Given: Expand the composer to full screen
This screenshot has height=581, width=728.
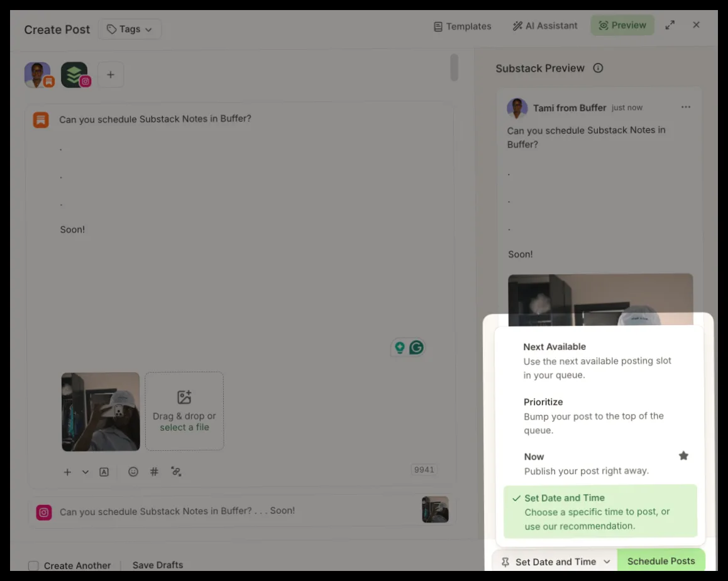Looking at the screenshot, I should pyautogui.click(x=670, y=25).
